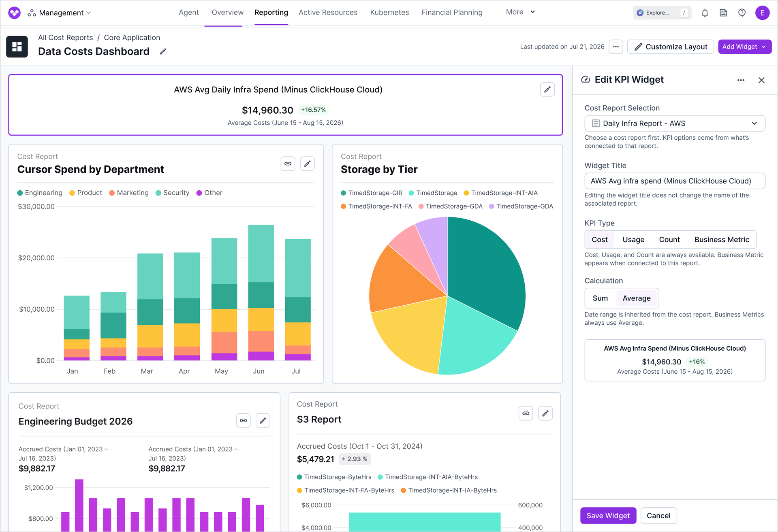778x532 pixels.
Task: Choose the Average calculation
Action: click(x=637, y=298)
